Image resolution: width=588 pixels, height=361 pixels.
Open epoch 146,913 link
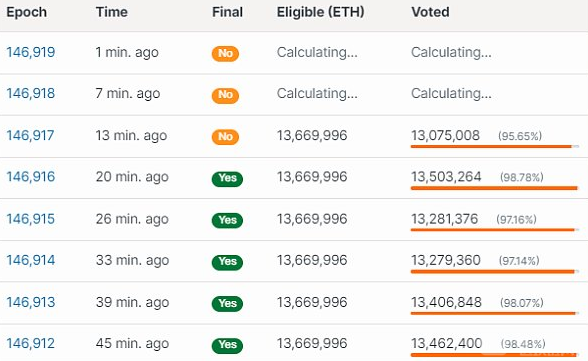tap(31, 302)
